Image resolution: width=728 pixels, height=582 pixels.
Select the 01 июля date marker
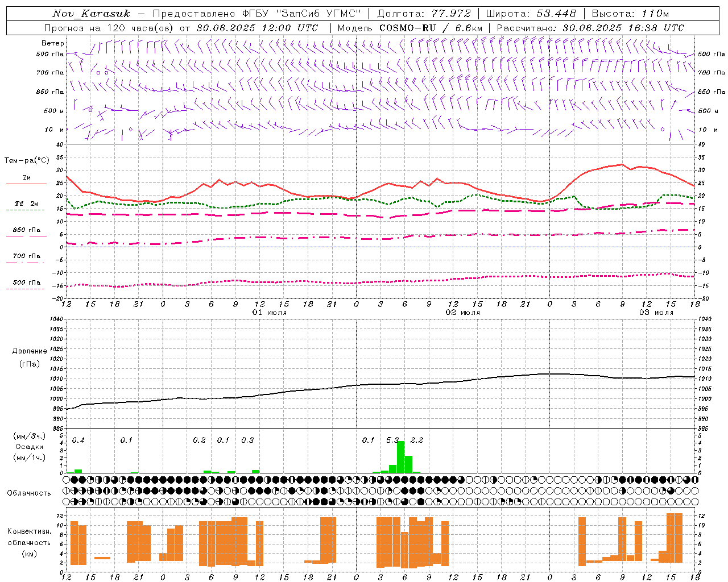[270, 313]
